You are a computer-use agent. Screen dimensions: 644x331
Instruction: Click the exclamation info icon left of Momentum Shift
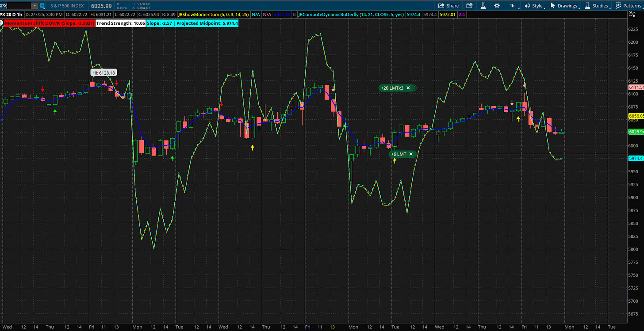2,23
